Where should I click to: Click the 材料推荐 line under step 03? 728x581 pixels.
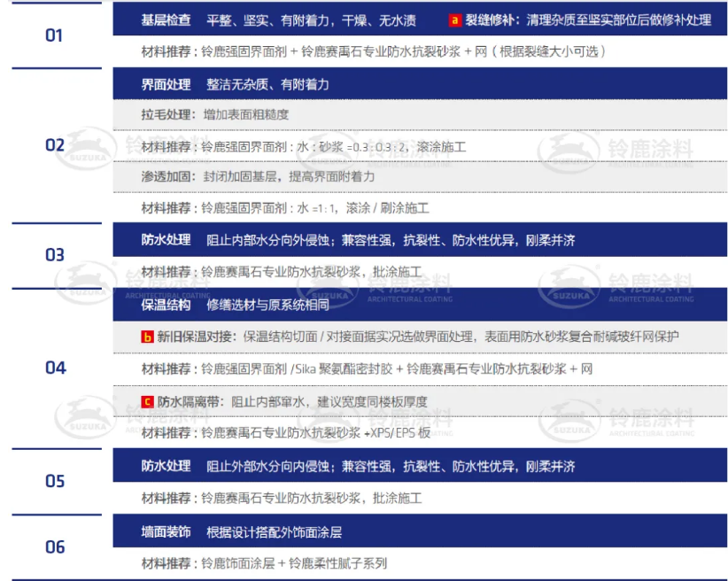click(x=282, y=272)
